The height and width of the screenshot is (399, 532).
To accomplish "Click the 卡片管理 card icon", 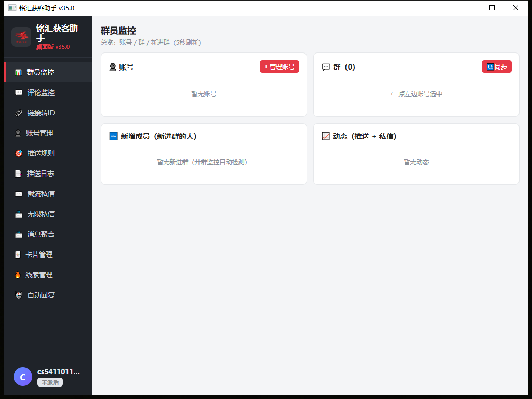I will click(18, 255).
